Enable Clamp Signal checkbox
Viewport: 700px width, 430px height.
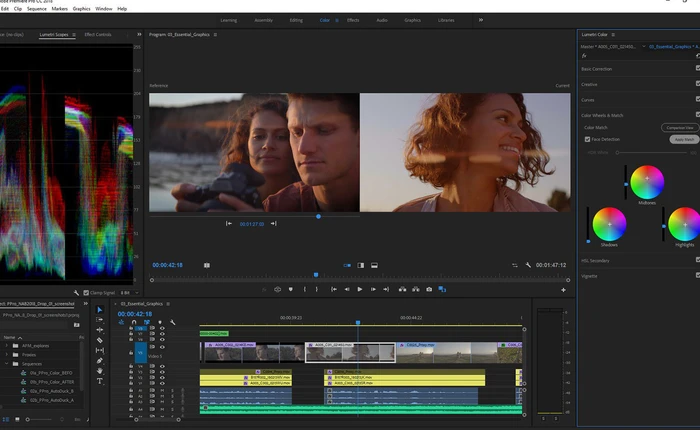click(86, 293)
